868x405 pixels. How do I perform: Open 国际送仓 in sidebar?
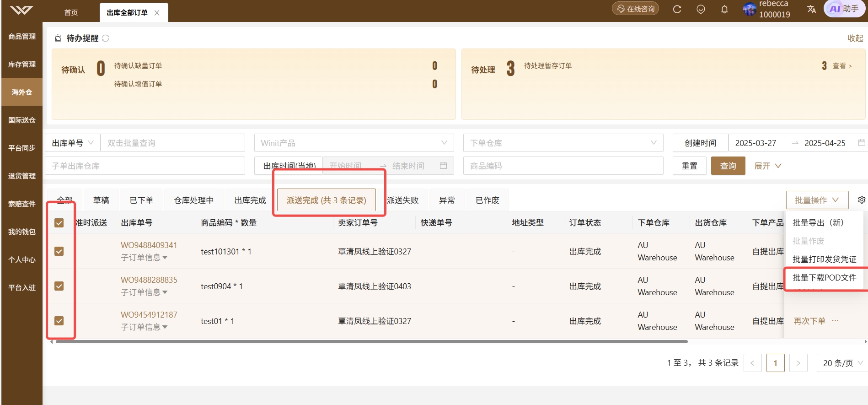22,120
